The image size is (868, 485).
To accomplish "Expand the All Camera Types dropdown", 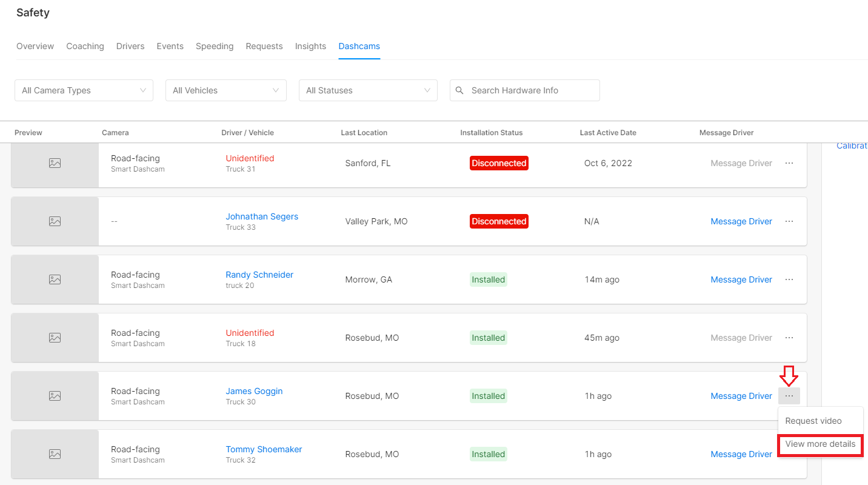I will point(84,90).
